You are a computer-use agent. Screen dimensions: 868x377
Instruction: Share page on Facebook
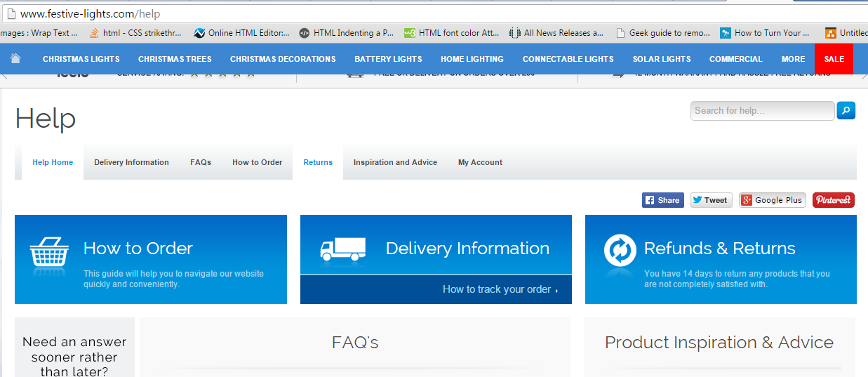click(x=662, y=200)
